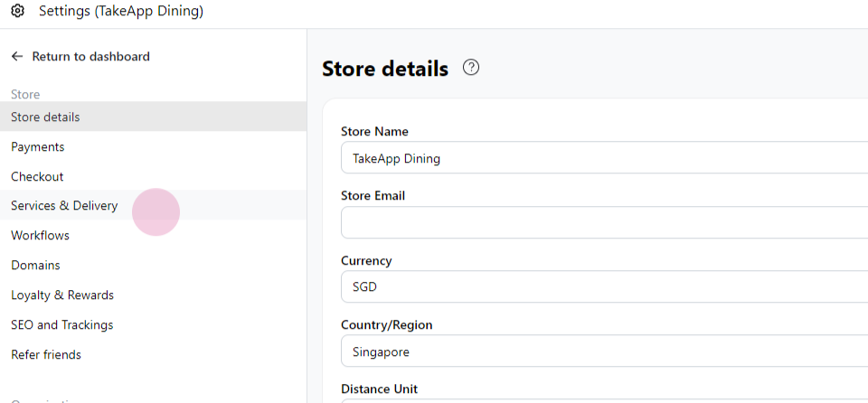
Task: Select Store details in the sidebar
Action: click(x=154, y=117)
